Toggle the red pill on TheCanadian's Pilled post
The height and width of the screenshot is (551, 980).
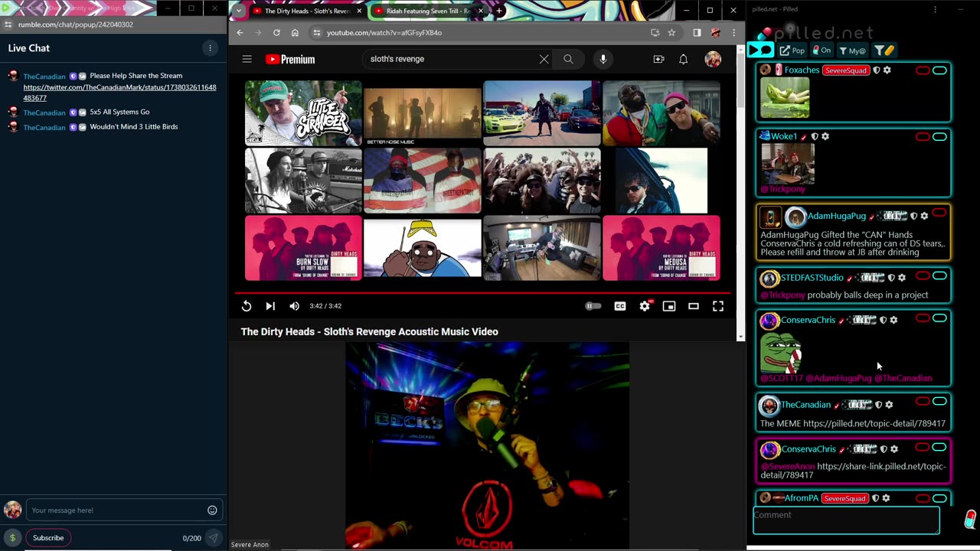coord(923,401)
